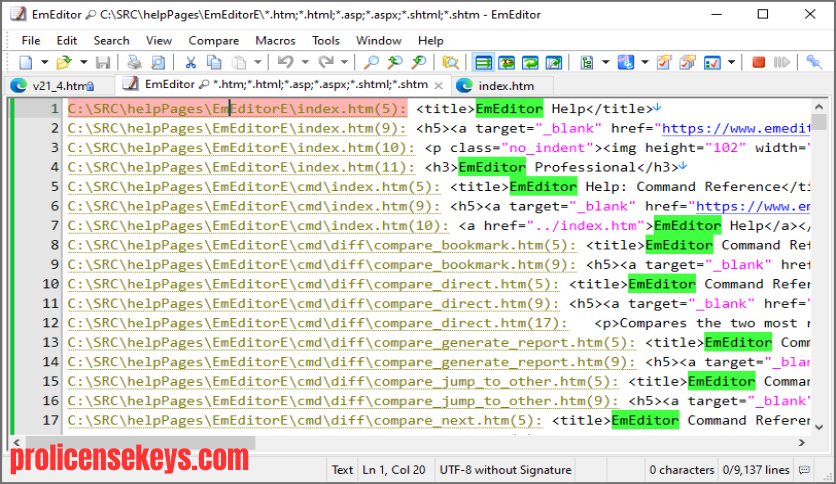Image resolution: width=836 pixels, height=484 pixels.
Task: Click the Markers checklist icon
Action: coord(712,62)
